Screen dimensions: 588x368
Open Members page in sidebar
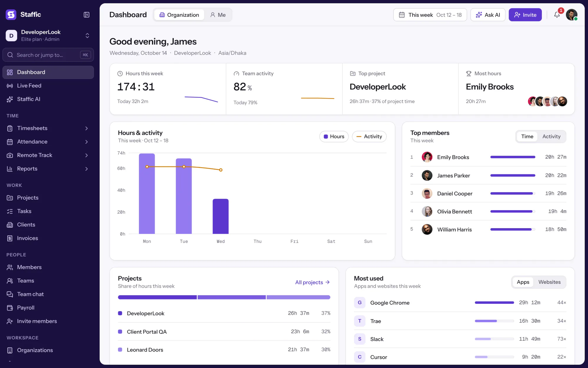click(x=48, y=267)
